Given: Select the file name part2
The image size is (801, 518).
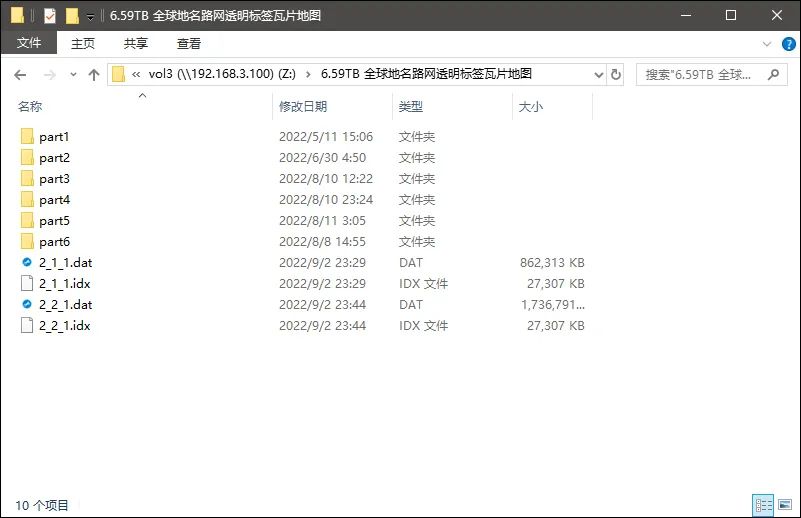Looking at the screenshot, I should click(x=55, y=158).
